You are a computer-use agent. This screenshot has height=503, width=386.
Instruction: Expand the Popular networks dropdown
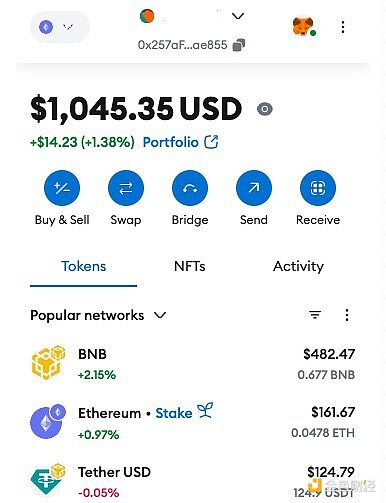pyautogui.click(x=98, y=315)
